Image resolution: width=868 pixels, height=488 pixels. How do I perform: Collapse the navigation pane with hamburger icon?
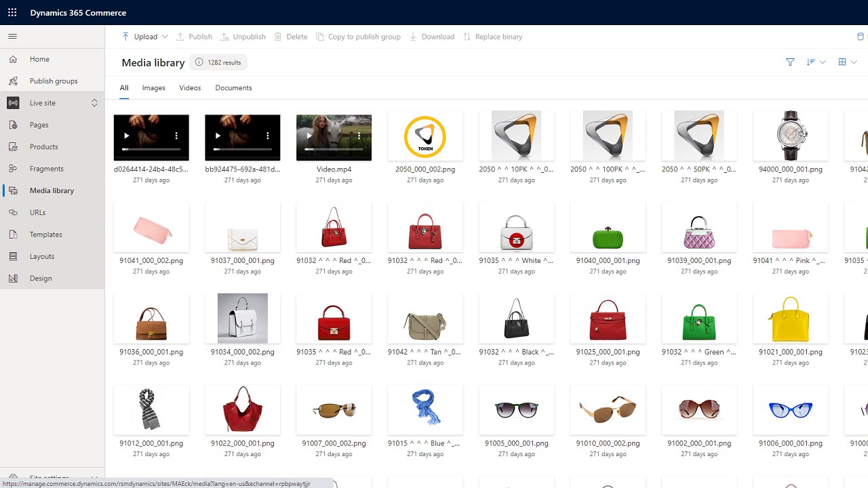click(x=13, y=37)
